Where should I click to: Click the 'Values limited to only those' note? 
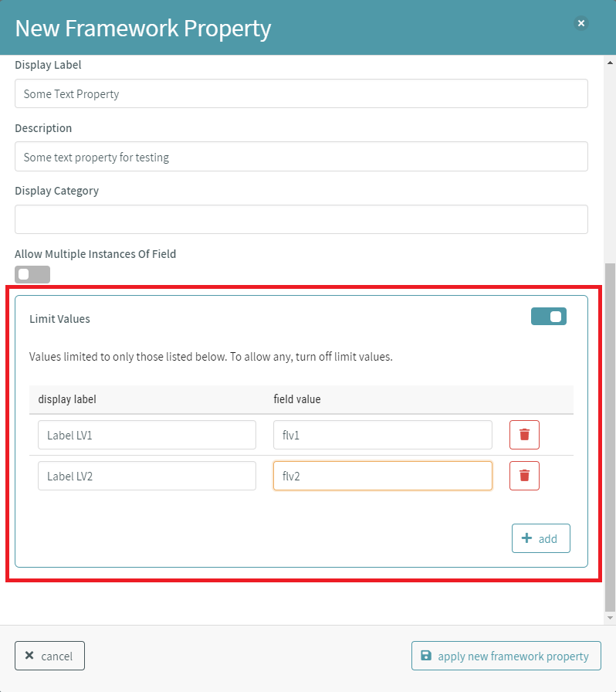pyautogui.click(x=211, y=357)
